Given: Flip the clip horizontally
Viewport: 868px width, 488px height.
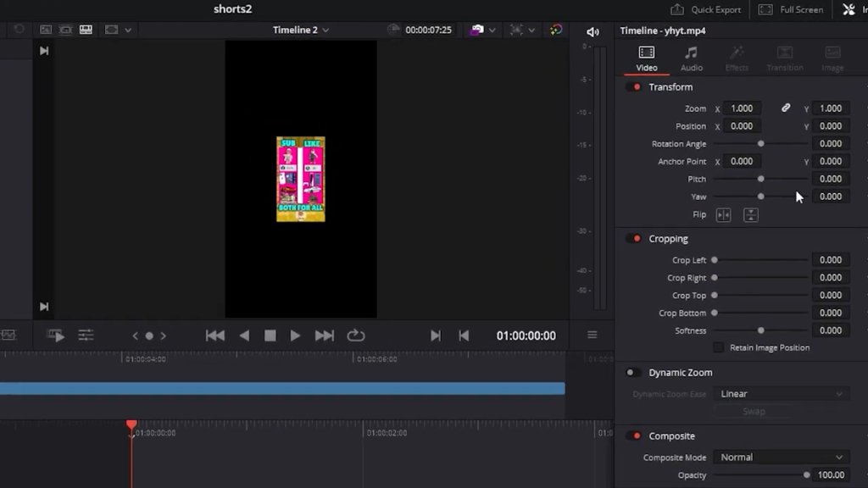Looking at the screenshot, I should (724, 214).
